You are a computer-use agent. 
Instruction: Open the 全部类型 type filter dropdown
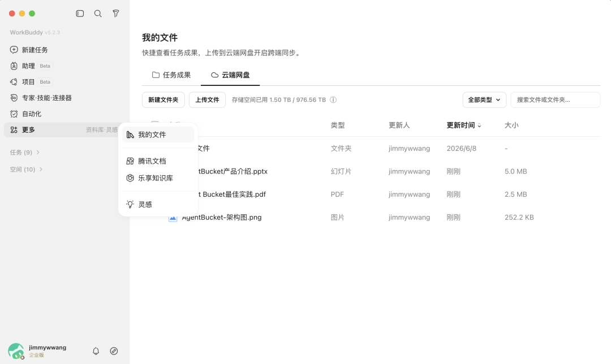[484, 100]
